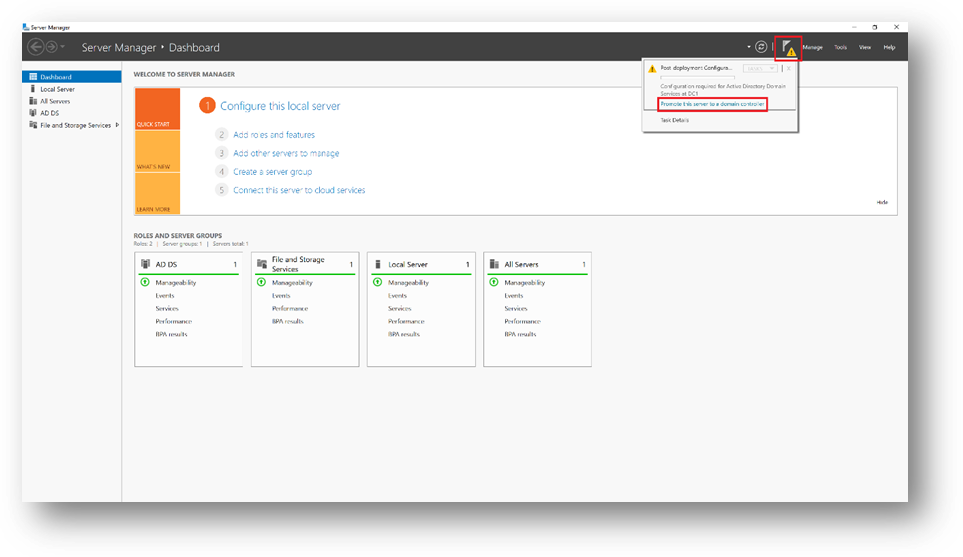Open navigation history dropdown beside forward arrow
This screenshot has height=557, width=963.
tap(63, 47)
